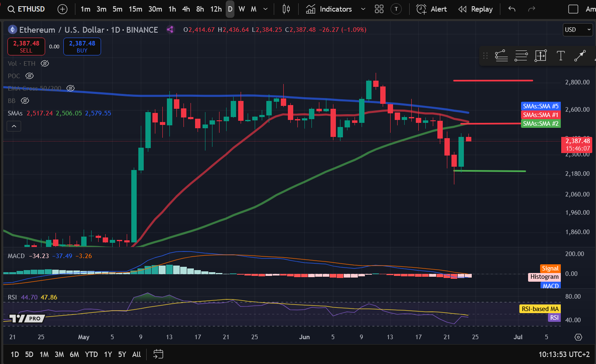
Task: Click the RSI indicator legend title
Action: click(x=12, y=297)
